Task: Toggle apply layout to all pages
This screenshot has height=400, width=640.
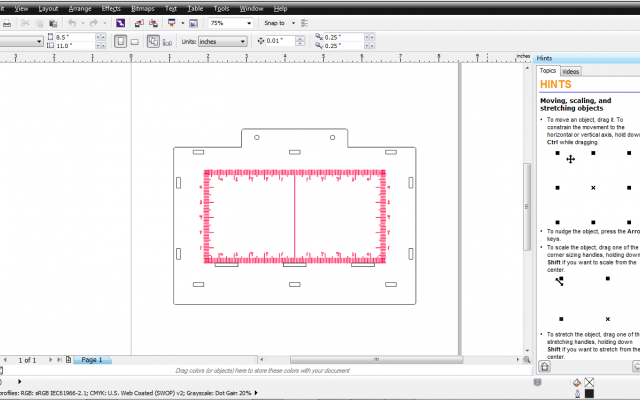Action: tap(153, 41)
